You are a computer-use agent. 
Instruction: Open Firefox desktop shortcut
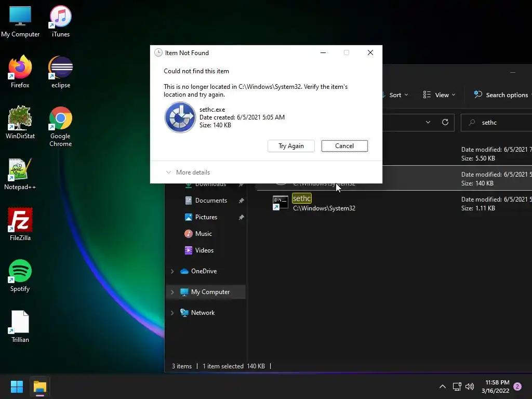click(x=20, y=72)
